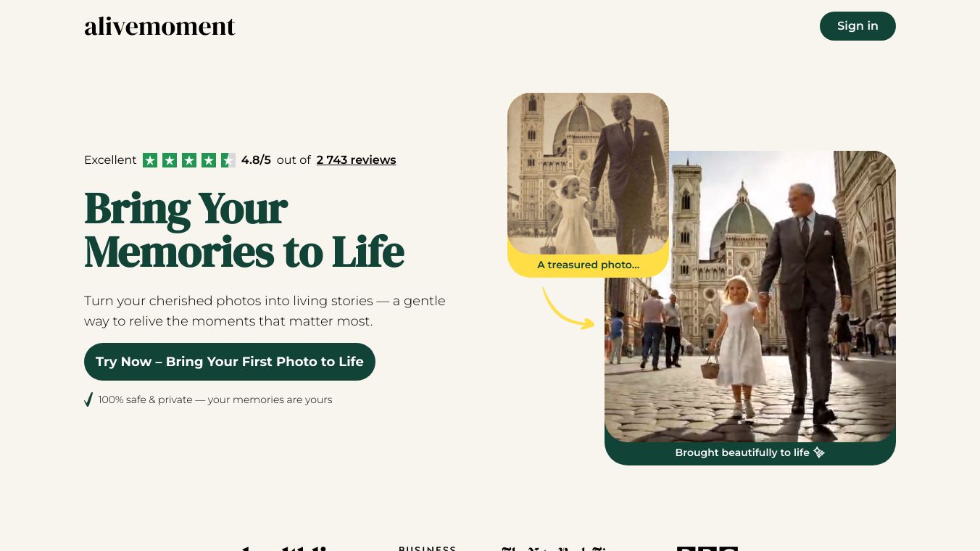The height and width of the screenshot is (551, 980).
Task: Click the Bring Your Memories to Life heading
Action: coord(244,230)
